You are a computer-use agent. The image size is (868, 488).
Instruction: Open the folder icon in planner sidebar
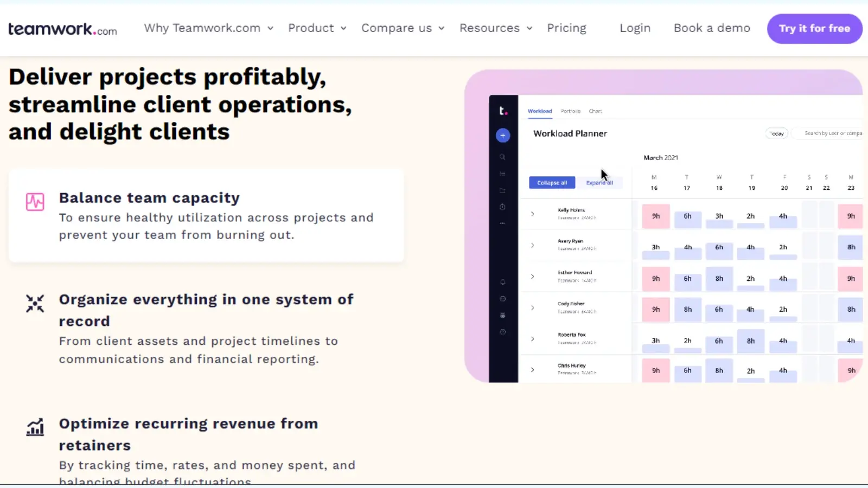point(502,190)
